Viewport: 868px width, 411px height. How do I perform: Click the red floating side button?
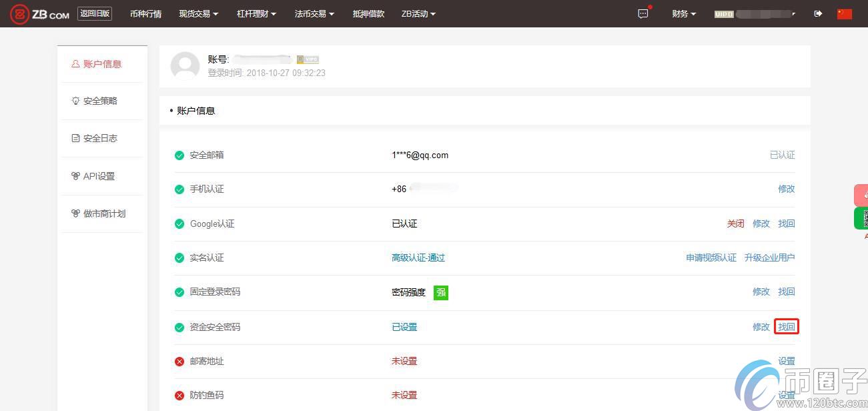click(861, 195)
